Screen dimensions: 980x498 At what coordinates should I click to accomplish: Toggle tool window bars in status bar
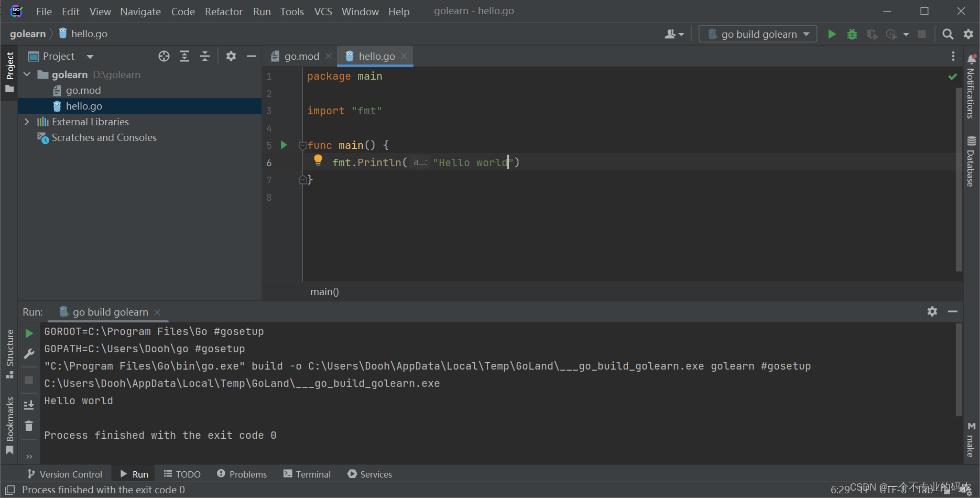click(10, 490)
